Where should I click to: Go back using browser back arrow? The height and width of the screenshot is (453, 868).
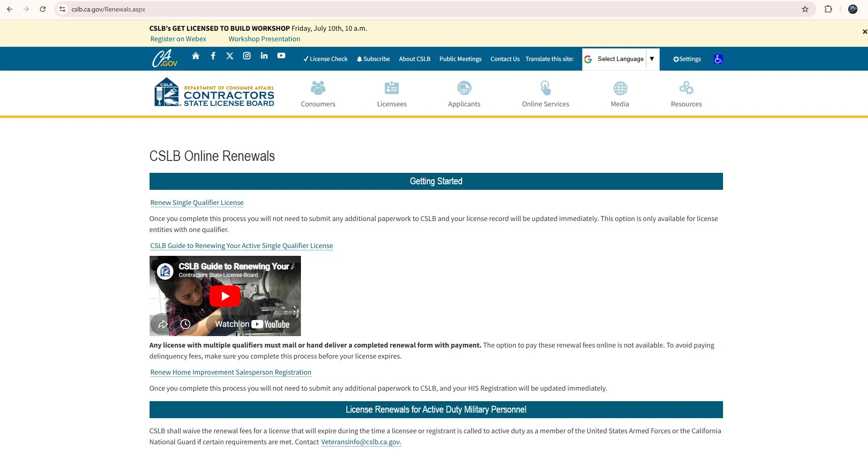(x=10, y=9)
